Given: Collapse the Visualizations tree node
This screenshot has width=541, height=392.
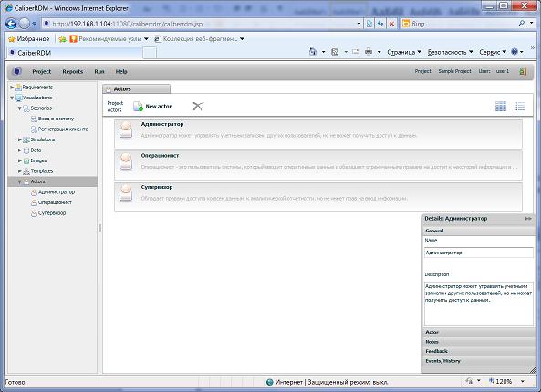Looking at the screenshot, I should [x=12, y=98].
